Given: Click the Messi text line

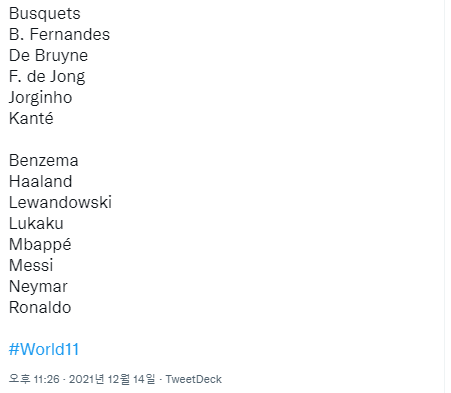Looking at the screenshot, I should click(x=31, y=265).
